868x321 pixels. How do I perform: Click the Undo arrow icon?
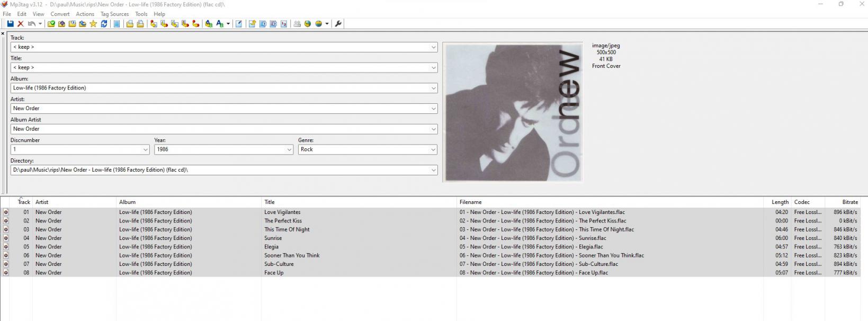(32, 24)
